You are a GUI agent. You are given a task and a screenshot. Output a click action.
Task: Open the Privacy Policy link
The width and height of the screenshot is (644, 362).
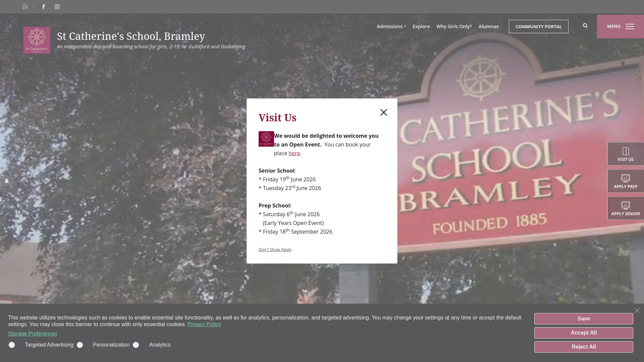[204, 324]
